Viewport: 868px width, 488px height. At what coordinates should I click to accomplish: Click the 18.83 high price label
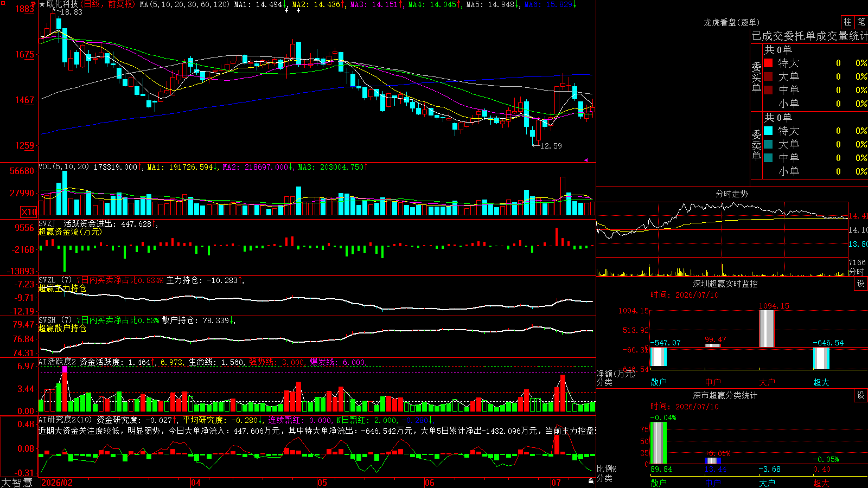[x=72, y=12]
